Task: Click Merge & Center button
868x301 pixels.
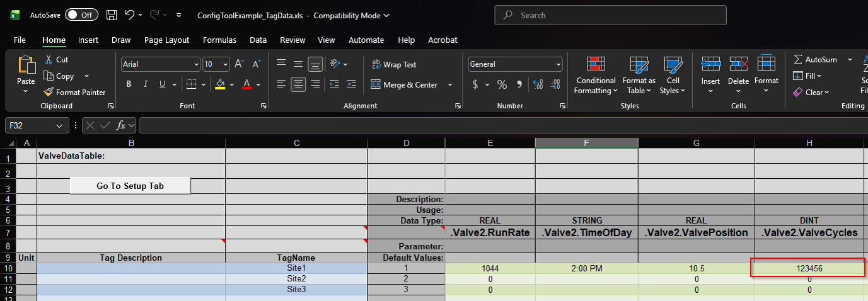Action: (405, 84)
